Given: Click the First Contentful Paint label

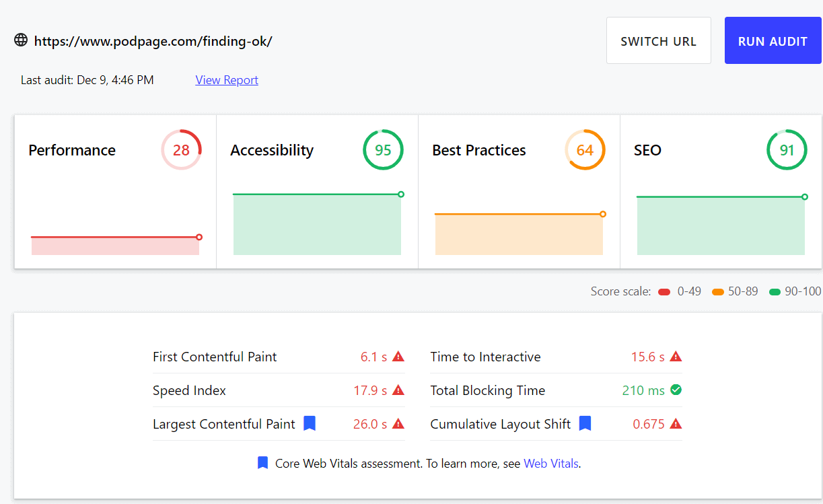Looking at the screenshot, I should click(x=215, y=357).
